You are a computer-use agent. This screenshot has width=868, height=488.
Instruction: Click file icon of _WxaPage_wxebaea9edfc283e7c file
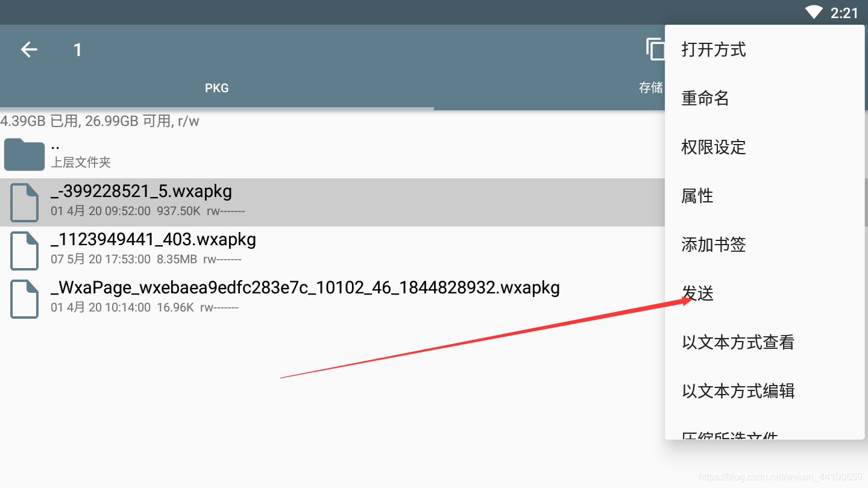pos(25,299)
